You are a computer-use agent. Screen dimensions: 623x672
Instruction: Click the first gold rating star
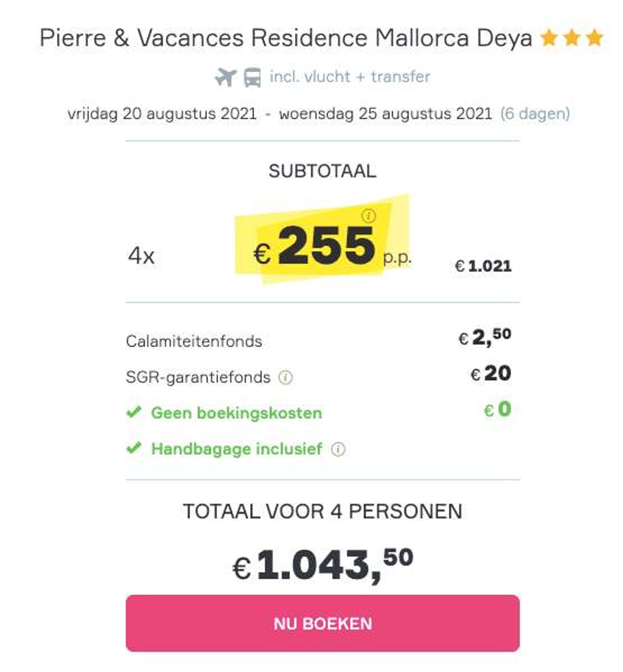coord(549,37)
